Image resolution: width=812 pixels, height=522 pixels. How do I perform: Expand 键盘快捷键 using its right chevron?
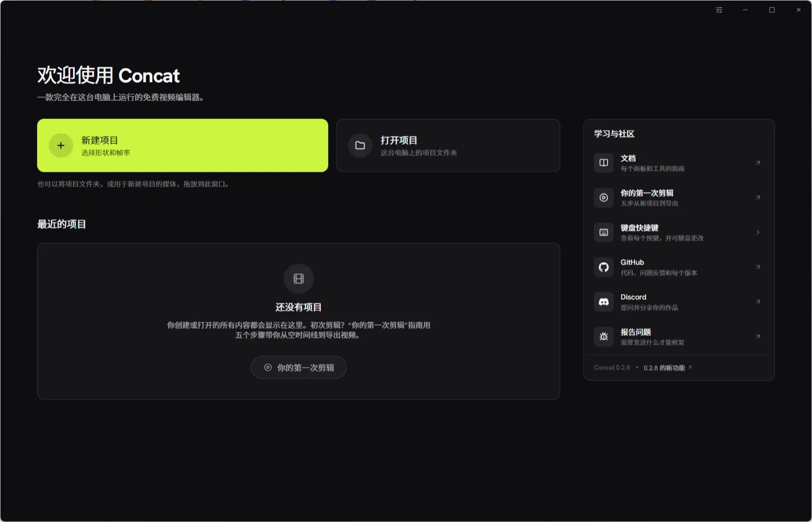click(x=758, y=233)
